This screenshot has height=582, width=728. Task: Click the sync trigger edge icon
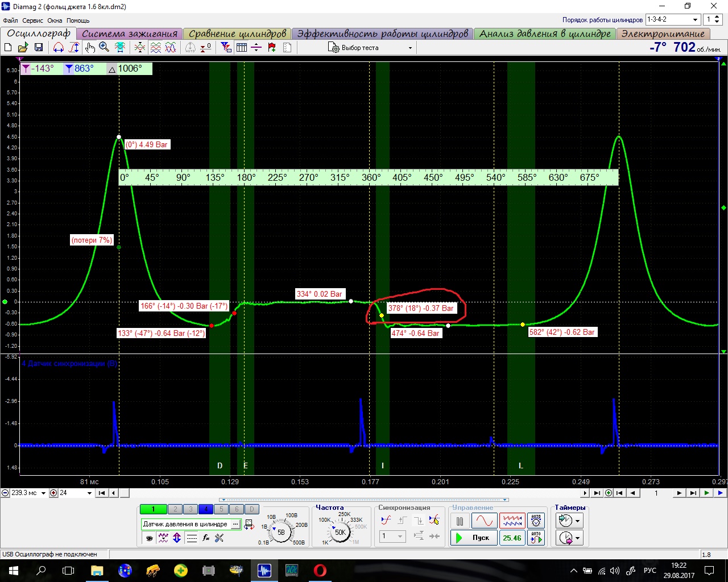[386, 520]
